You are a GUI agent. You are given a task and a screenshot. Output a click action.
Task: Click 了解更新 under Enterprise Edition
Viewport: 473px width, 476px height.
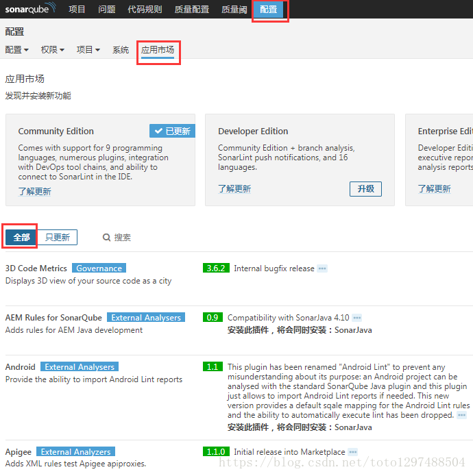pos(435,189)
